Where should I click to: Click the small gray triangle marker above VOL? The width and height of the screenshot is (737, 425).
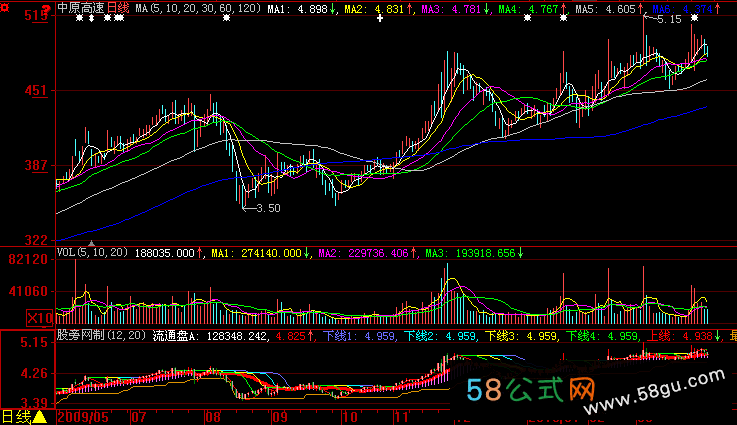coord(92,243)
